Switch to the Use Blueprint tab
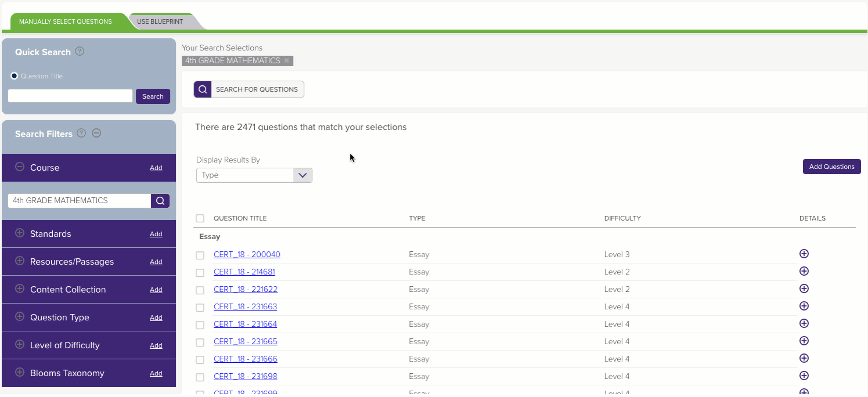 point(160,22)
